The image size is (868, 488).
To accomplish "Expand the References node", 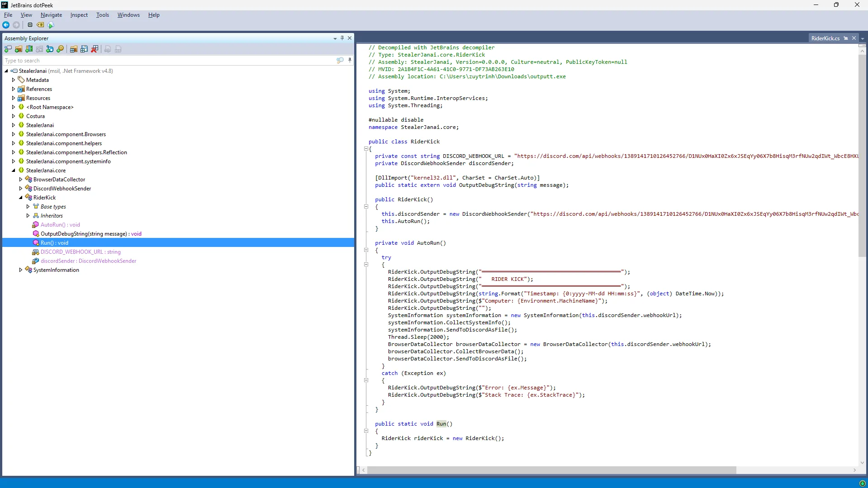I will [x=14, y=89].
